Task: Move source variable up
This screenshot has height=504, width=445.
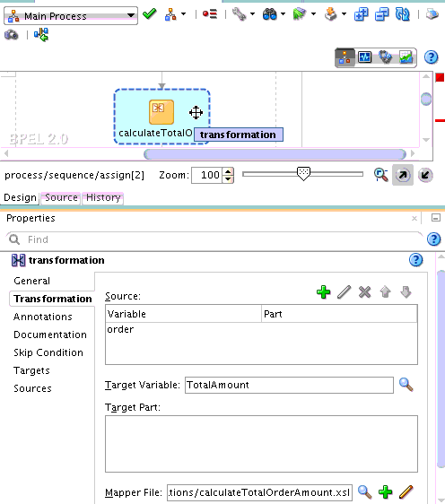Action: 385,292
